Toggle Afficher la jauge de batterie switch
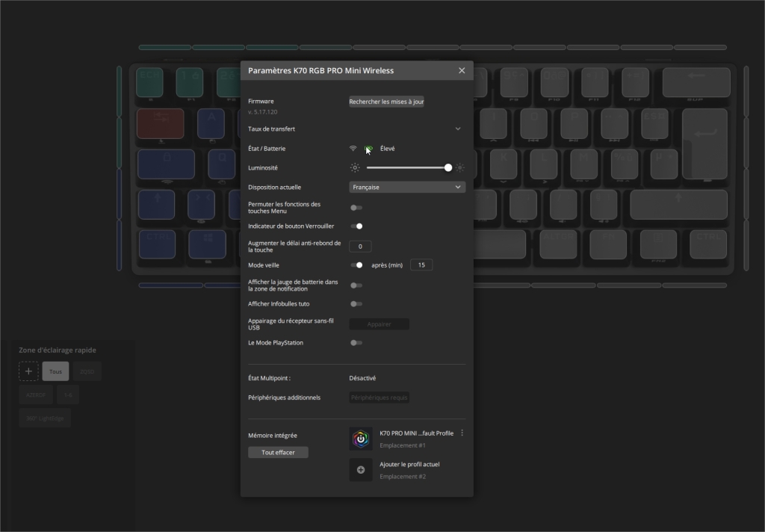Image resolution: width=765 pixels, height=532 pixels. pyautogui.click(x=356, y=285)
